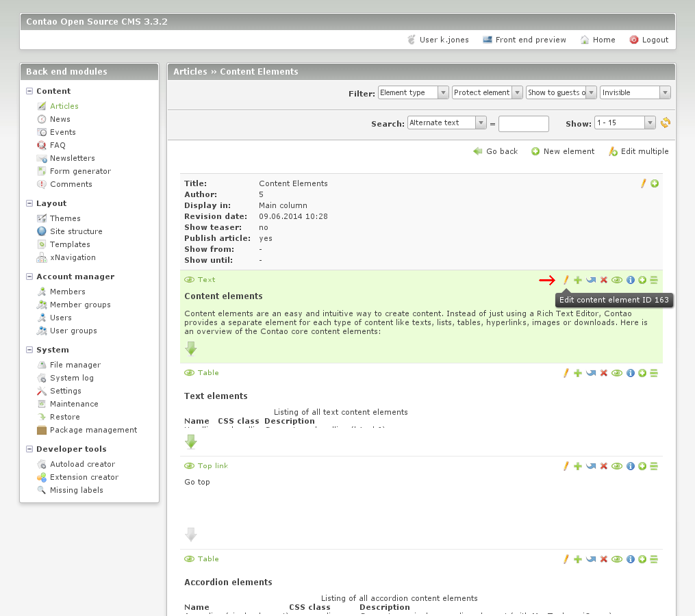
Task: Open the Alternate text search field dropdown
Action: [x=446, y=123]
